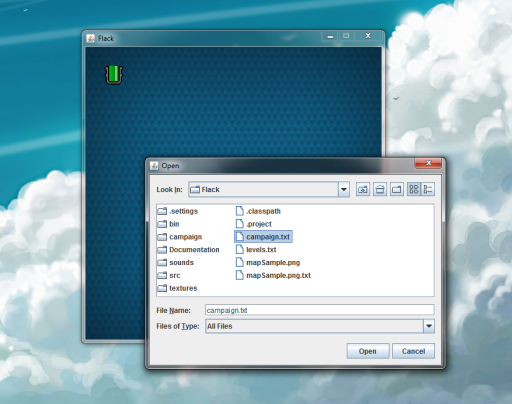Expand the Files of Type dropdown arrow
This screenshot has width=512, height=404.
(429, 326)
